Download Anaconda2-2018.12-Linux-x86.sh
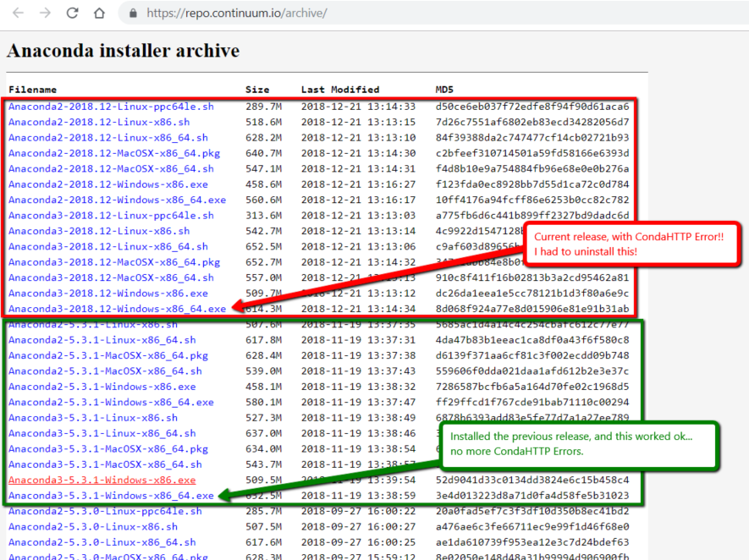The height and width of the screenshot is (560, 749). pos(99,122)
